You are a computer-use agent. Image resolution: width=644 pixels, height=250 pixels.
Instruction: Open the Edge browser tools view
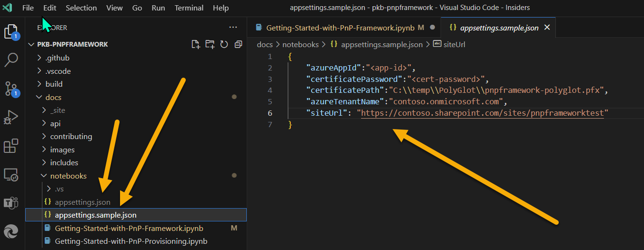pos(10,231)
